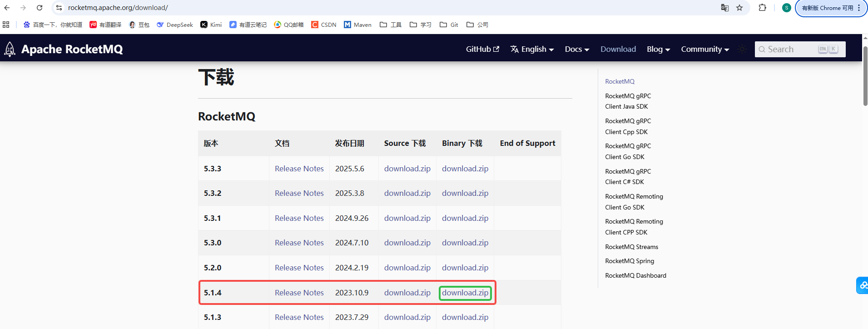Open site information icon in address bar
Image resolution: width=868 pixels, height=329 pixels.
click(x=59, y=8)
